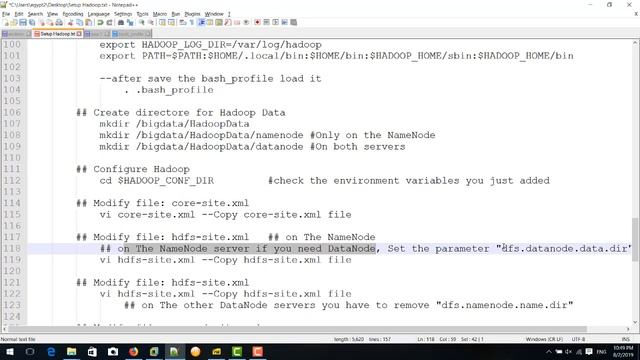The width and height of the screenshot is (640, 360).
Task: Open the Window menu
Action: (x=214, y=14)
